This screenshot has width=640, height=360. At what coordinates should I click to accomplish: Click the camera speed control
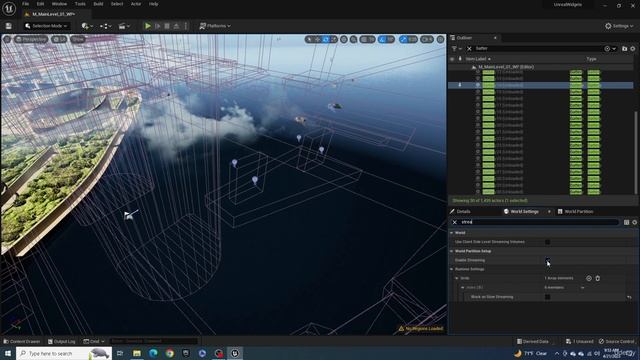pyautogui.click(x=427, y=39)
